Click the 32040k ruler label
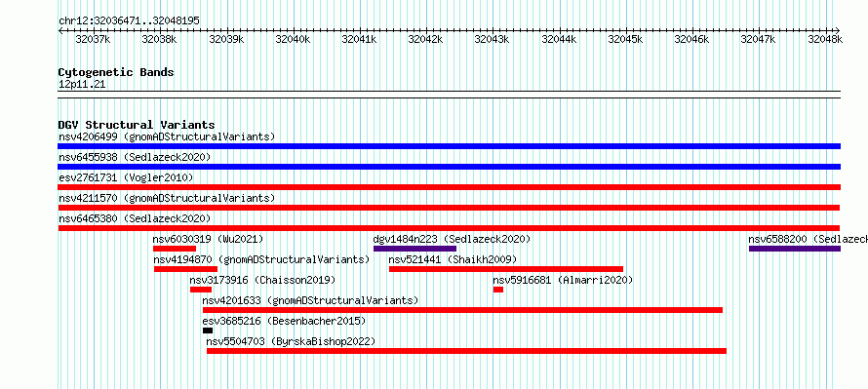Viewport: 868px width, 389px height. click(293, 39)
